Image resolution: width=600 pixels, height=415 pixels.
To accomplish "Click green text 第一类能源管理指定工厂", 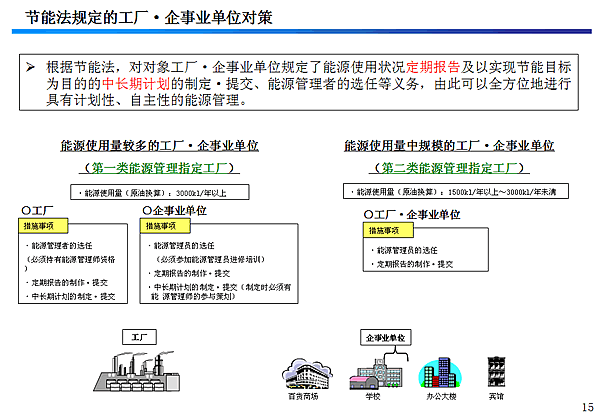I will point(159,168).
